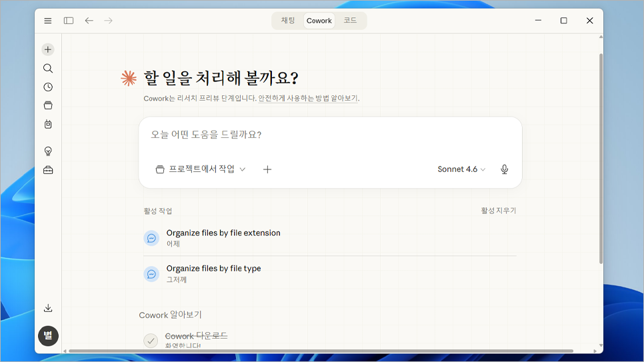Go back with the left arrow

[x=89, y=21]
